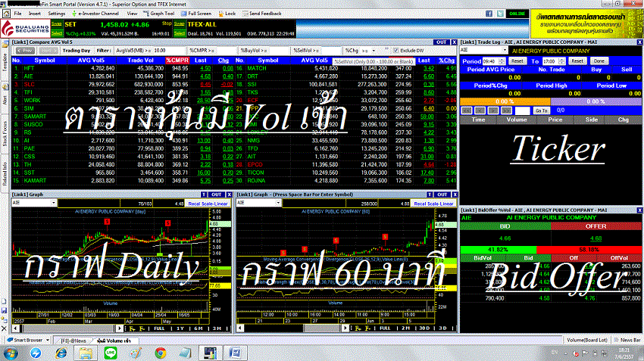644x361 pixels.
Task: Click the F+ zoom icon on daily graph
Action: [133, 328]
